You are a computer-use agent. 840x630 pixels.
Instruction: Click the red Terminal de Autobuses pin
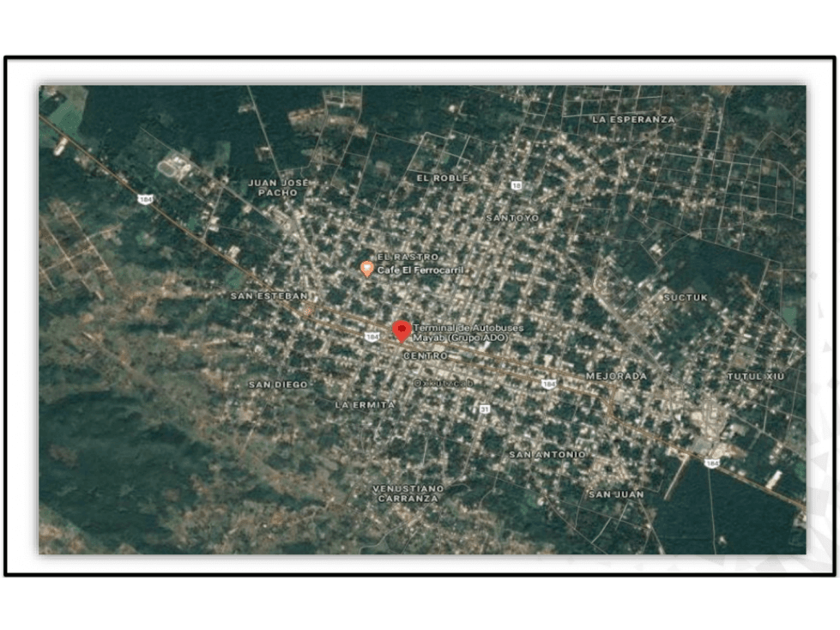click(402, 331)
